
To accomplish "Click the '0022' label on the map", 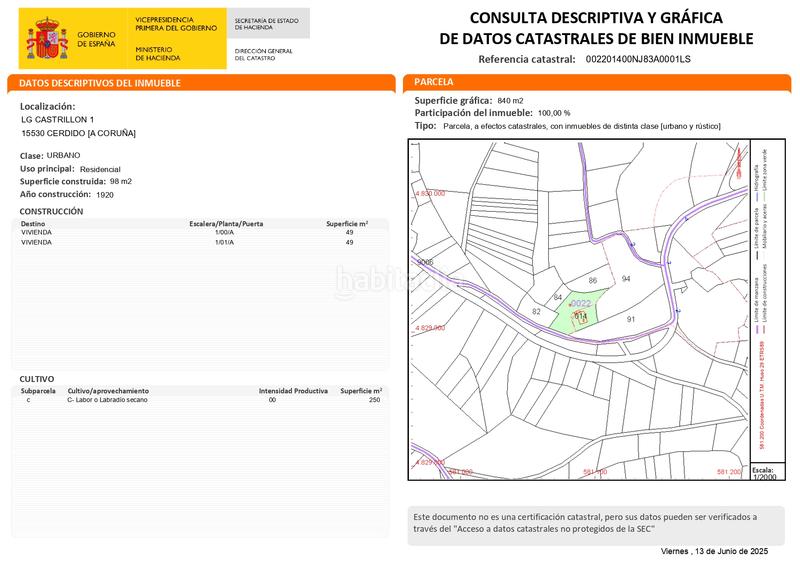I will [581, 304].
